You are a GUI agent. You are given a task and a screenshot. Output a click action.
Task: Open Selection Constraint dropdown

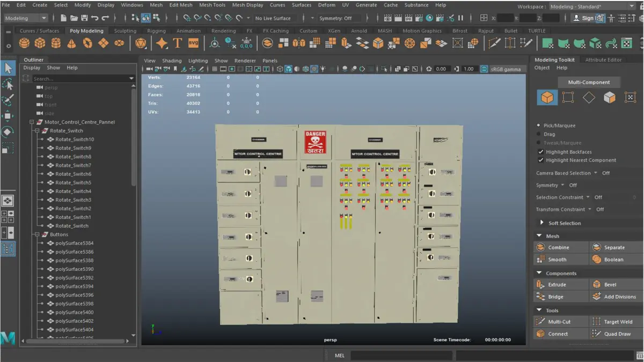pyautogui.click(x=588, y=197)
